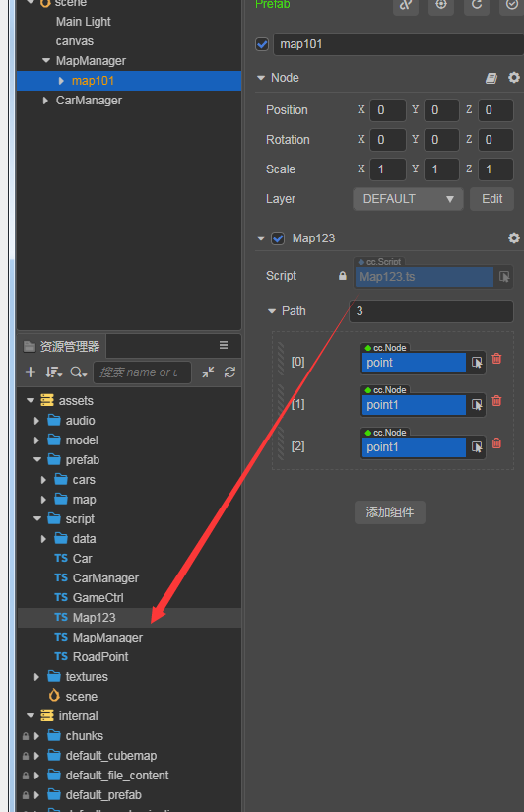Image resolution: width=524 pixels, height=812 pixels.
Task: Open the asset panel hamburger menu
Action: point(224,346)
